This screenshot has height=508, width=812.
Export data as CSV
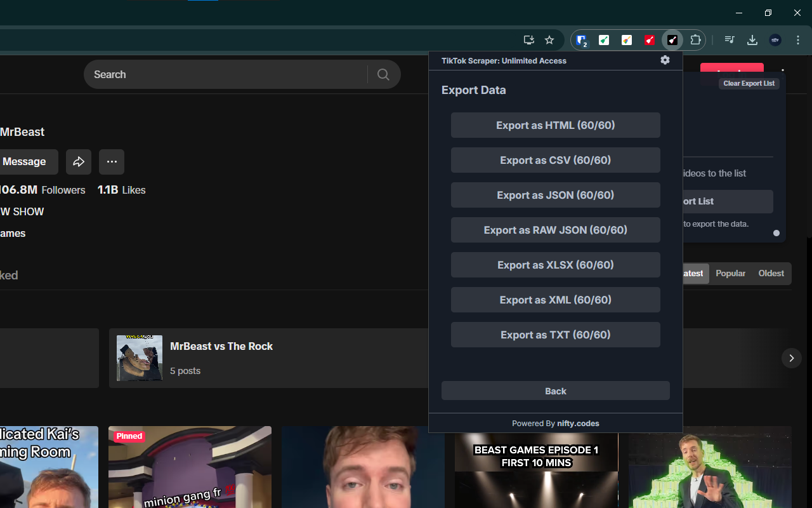pos(555,160)
